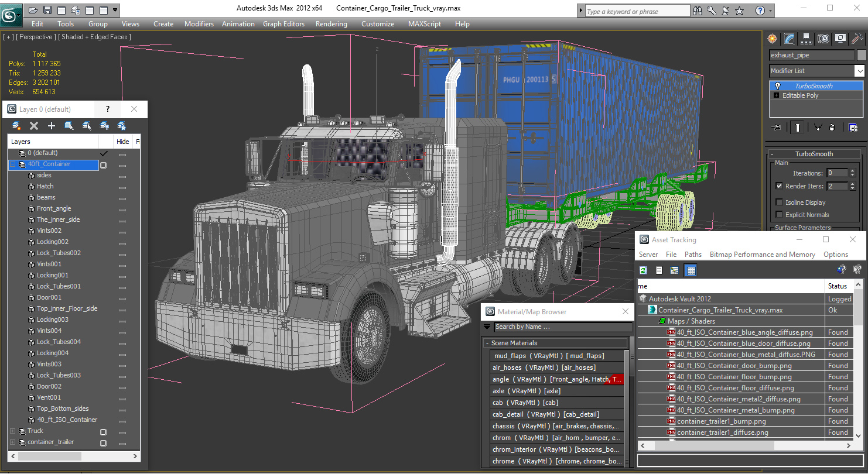Click the Layers column header in Layer dialog
This screenshot has height=474, width=868.
coord(53,142)
